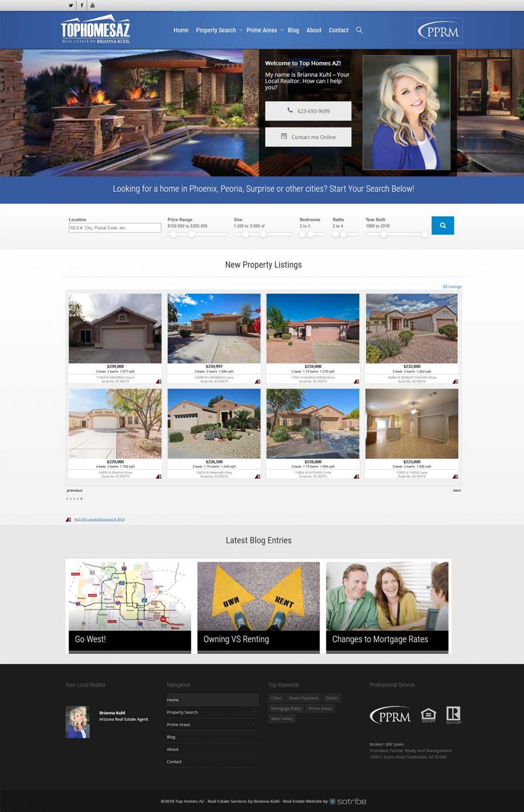Click the Year Built maximum slider handle

click(x=425, y=234)
